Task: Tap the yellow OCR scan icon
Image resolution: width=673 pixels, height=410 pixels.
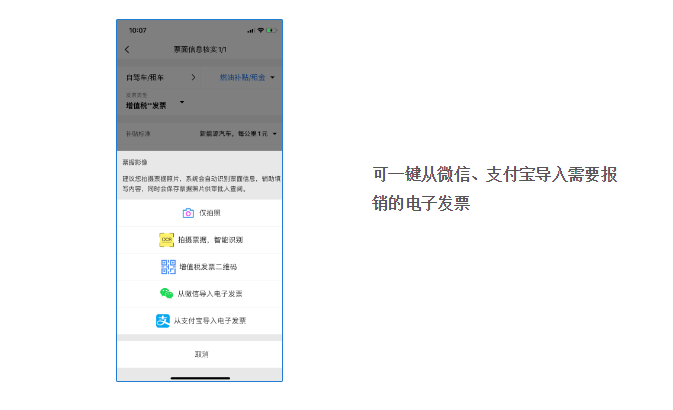Action: 167,240
